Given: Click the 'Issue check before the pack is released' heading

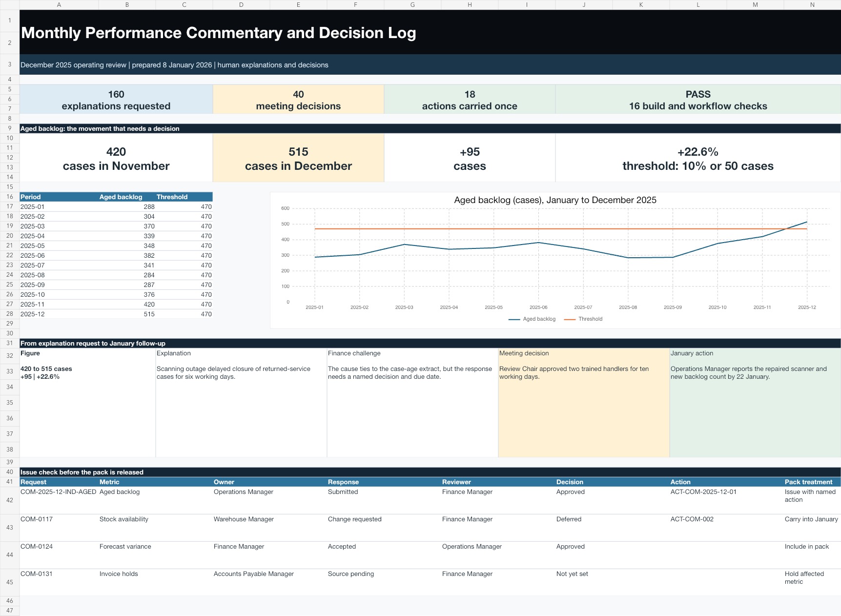Looking at the screenshot, I should coord(82,472).
